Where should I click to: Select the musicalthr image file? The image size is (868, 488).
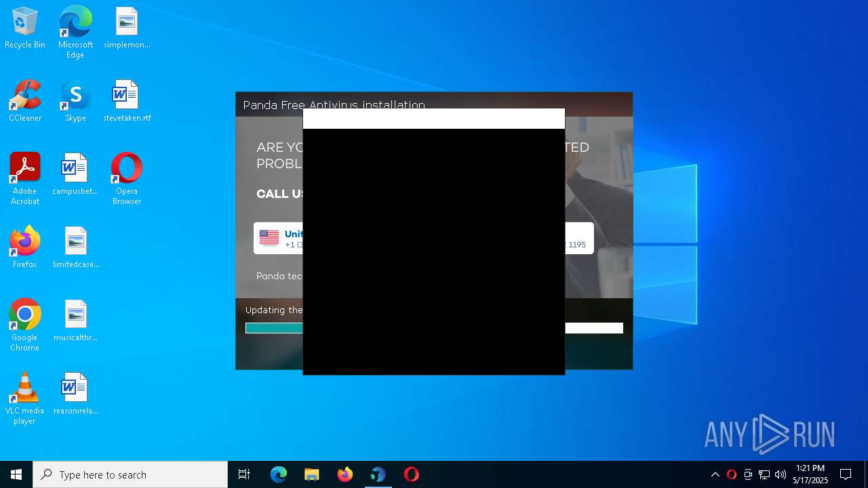click(75, 321)
